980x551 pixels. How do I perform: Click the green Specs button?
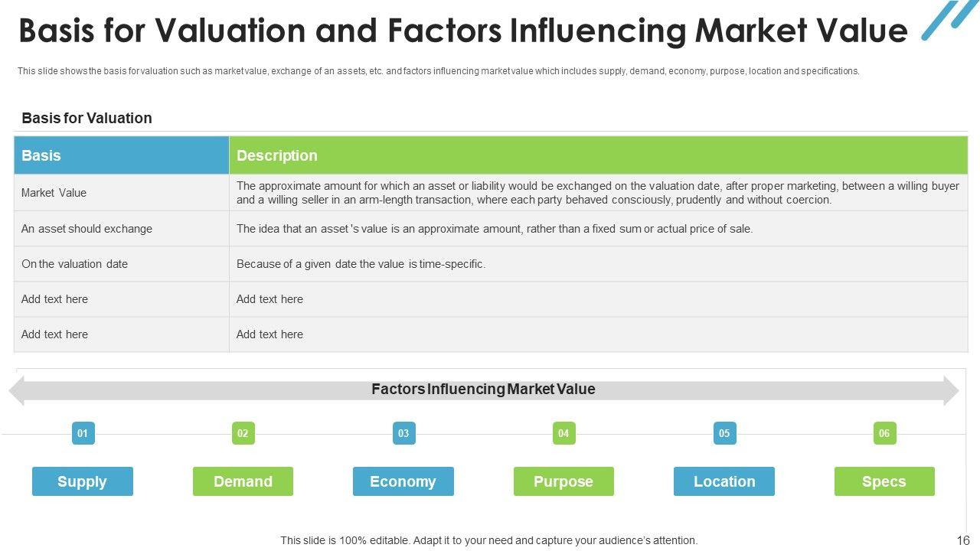pos(884,481)
